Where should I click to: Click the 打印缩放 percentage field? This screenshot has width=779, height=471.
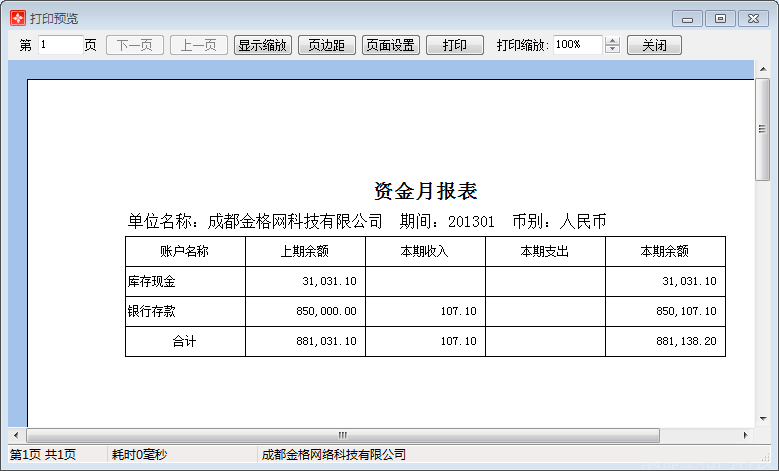pos(576,45)
